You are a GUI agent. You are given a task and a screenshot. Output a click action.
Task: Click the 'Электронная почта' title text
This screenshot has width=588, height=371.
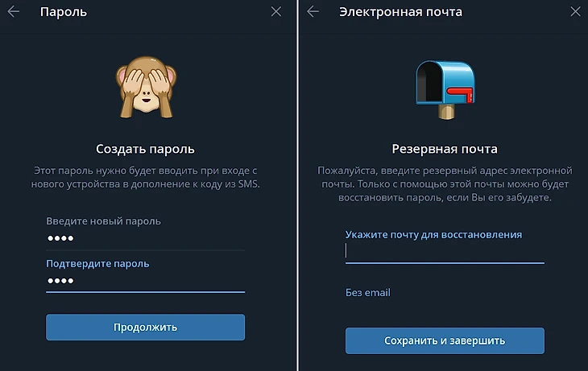400,12
